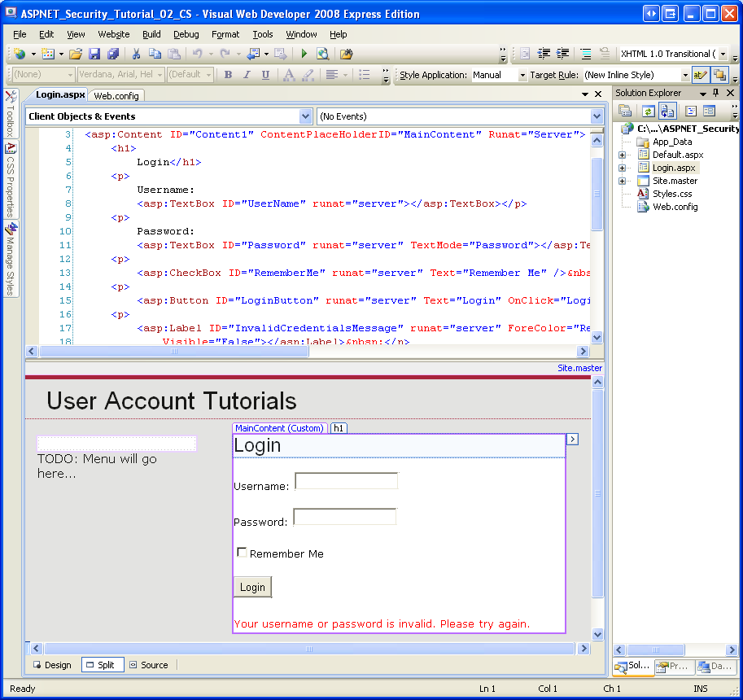
Task: Click the Username text box in designer
Action: click(346, 481)
